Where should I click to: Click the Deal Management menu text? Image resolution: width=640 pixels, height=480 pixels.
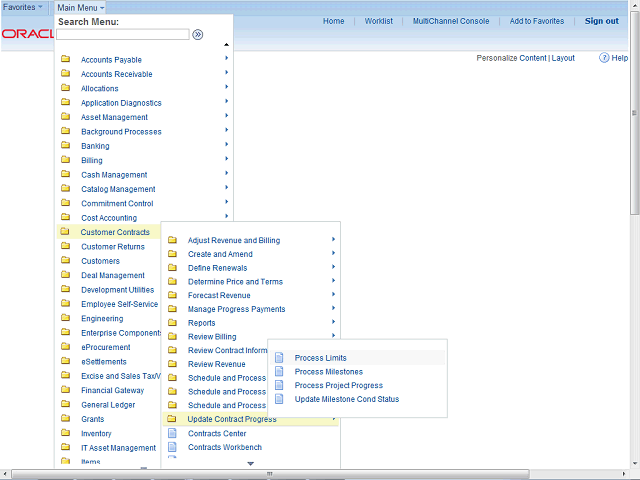coord(113,276)
